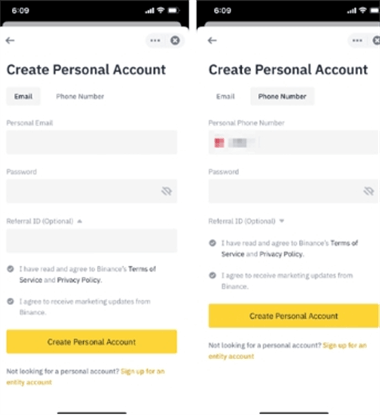Switch to Phone Number tab on the left screen
This screenshot has height=415, width=380.
click(x=80, y=96)
